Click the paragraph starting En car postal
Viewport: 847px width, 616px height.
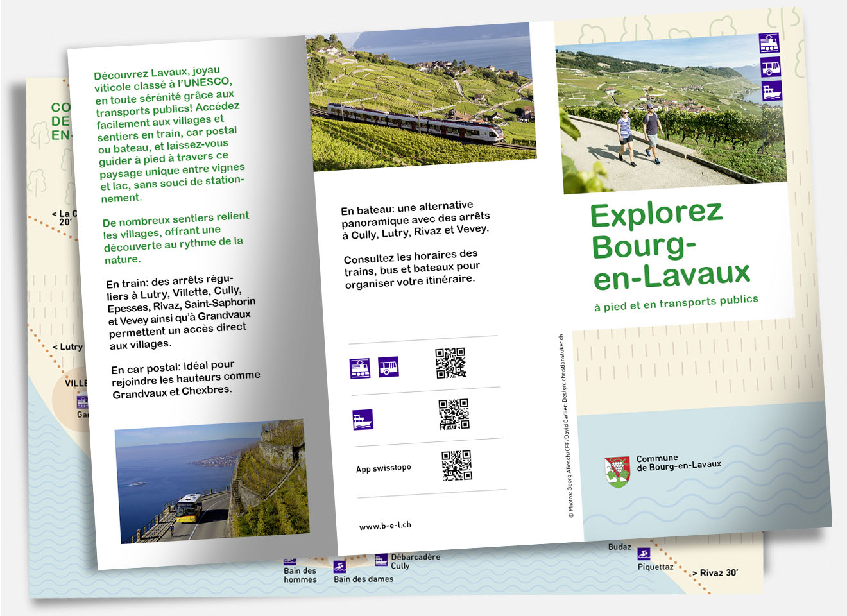186,380
